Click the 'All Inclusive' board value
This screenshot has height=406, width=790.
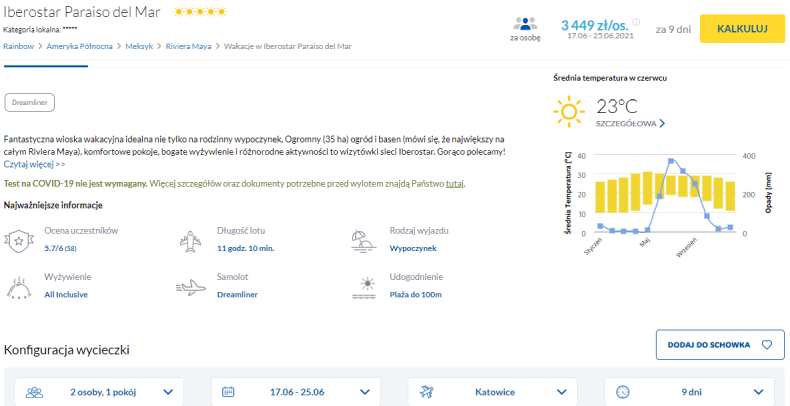(65, 295)
